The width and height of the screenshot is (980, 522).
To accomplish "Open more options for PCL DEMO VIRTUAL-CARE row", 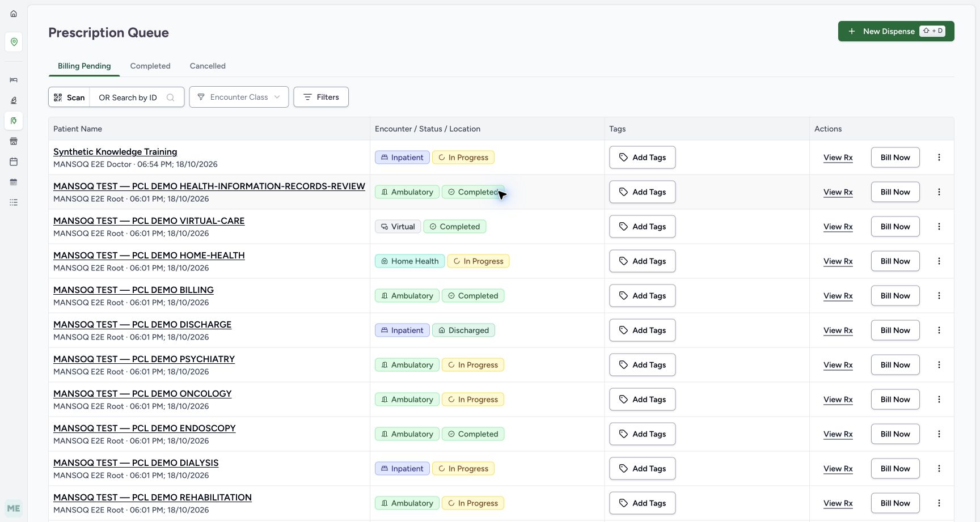I will click(939, 227).
